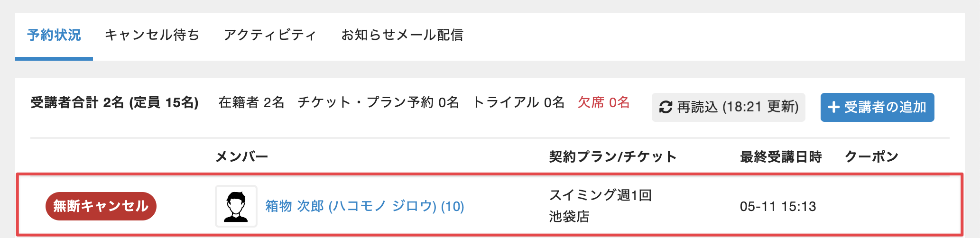The height and width of the screenshot is (238, 980).
Task: Click the メンバー column header
Action: click(242, 156)
